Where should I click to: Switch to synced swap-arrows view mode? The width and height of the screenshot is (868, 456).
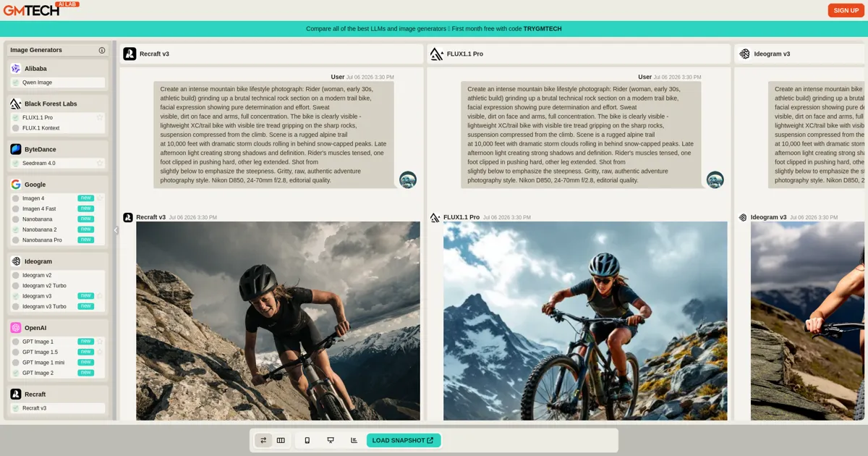(263, 440)
